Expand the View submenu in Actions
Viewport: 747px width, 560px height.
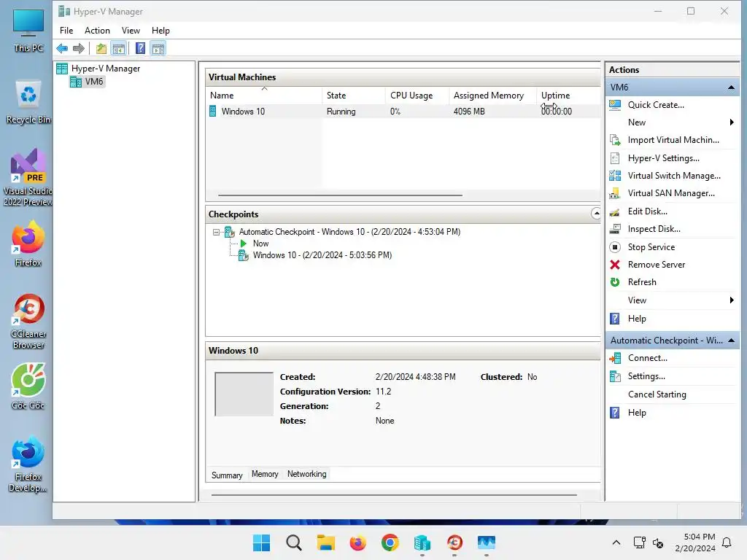(x=732, y=300)
